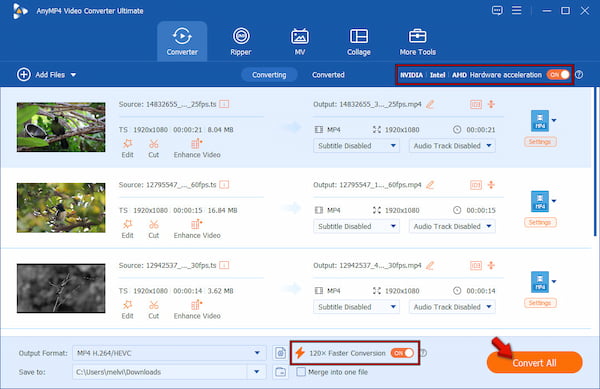
Task: Click Enhance Video for the 14832655 file
Action: [x=197, y=148]
